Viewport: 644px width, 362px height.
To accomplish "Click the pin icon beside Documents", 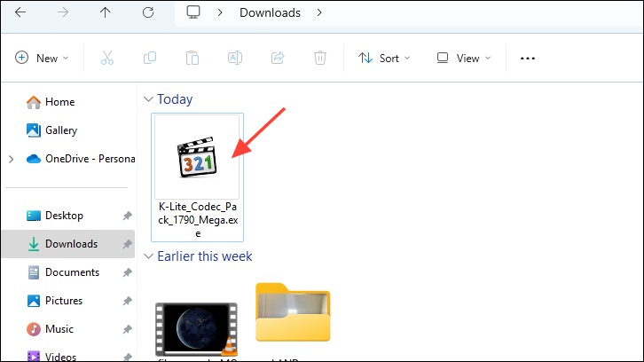I will (128, 272).
